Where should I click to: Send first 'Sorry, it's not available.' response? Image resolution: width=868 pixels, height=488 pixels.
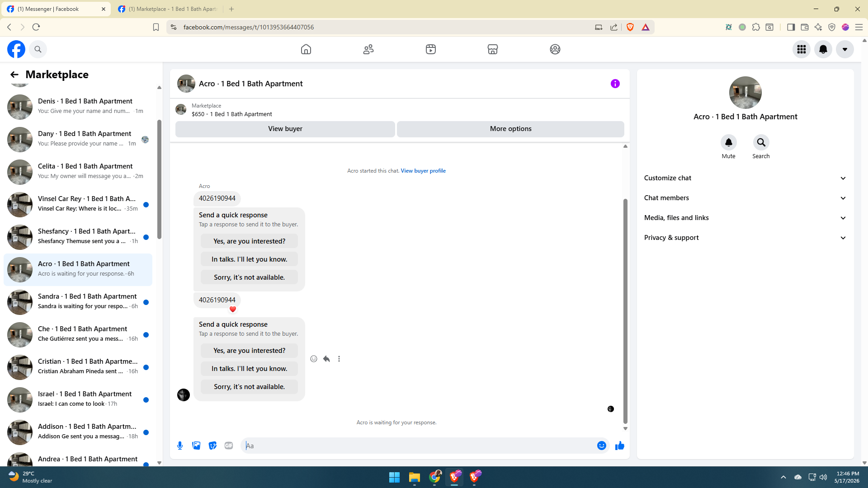250,277
